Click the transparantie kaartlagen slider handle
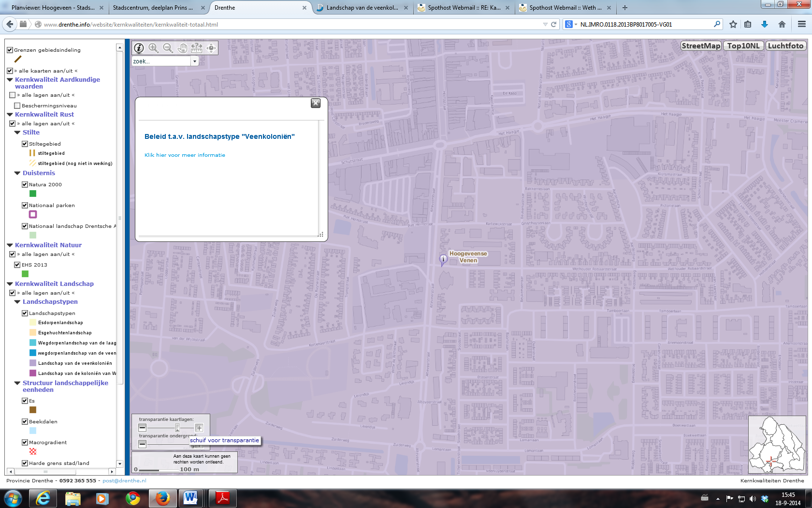 (x=177, y=428)
